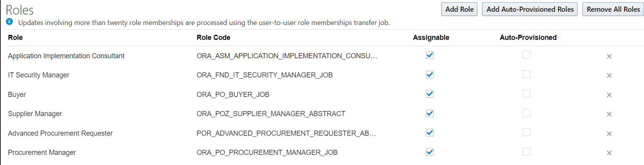
Task: Toggle Assignable checkbox for IT Security Manager
Action: click(430, 74)
